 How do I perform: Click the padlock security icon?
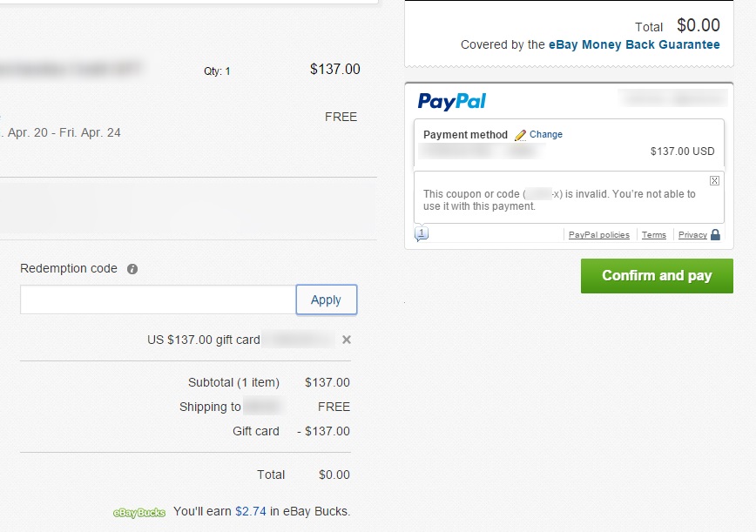point(716,235)
